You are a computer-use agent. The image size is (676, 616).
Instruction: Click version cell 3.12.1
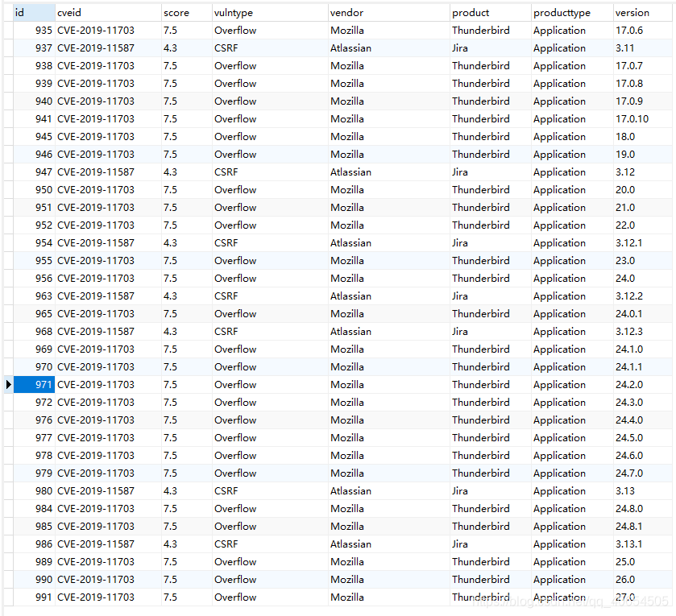click(642, 243)
